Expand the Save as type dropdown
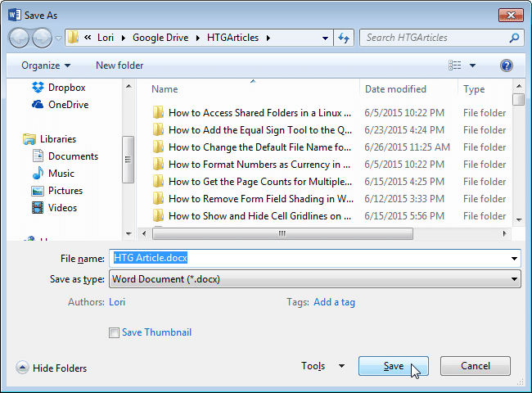The width and height of the screenshot is (532, 393). click(514, 279)
